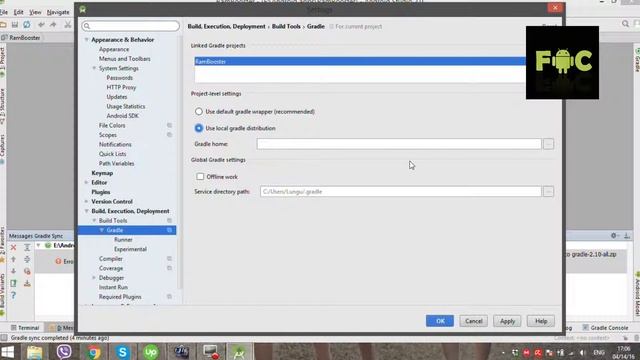Click the settings search field

131,26
